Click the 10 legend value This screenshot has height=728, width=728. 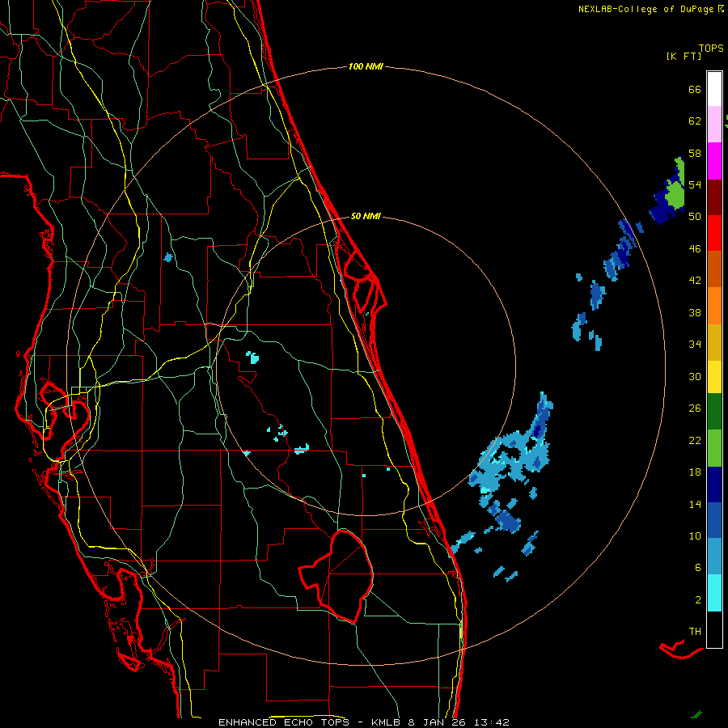click(x=695, y=535)
